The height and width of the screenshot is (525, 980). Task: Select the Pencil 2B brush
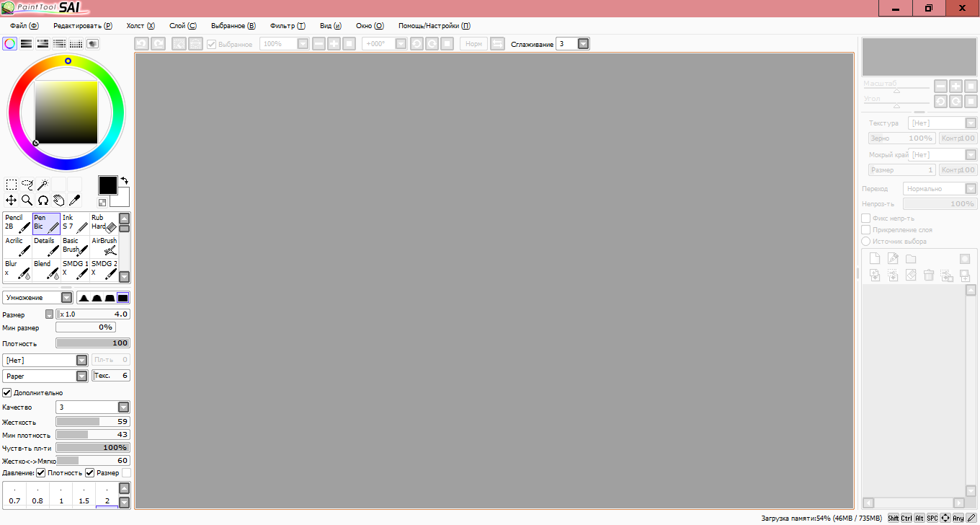pos(17,223)
